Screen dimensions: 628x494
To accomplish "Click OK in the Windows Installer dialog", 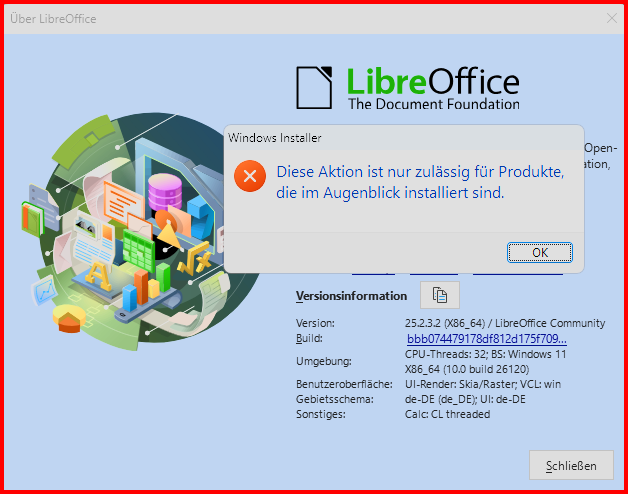I will pos(539,252).
